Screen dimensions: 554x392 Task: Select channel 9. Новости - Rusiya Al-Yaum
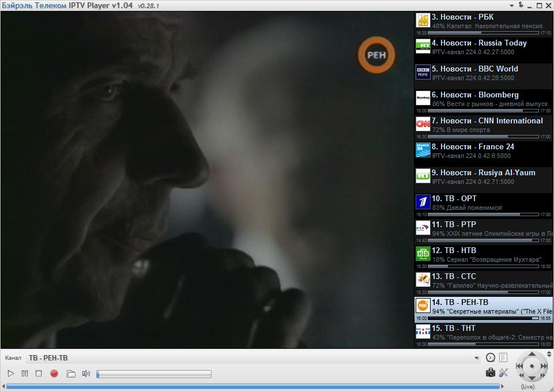484,180
